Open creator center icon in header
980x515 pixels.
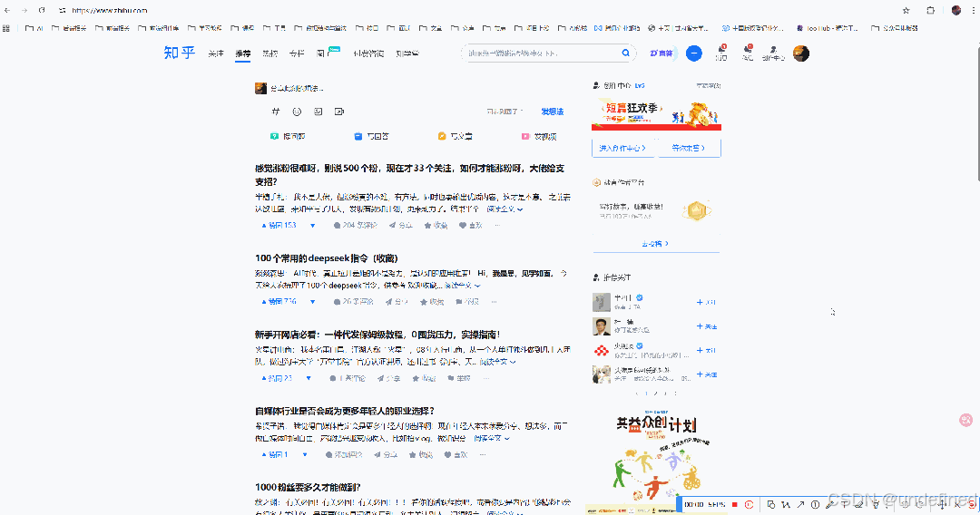pos(773,53)
